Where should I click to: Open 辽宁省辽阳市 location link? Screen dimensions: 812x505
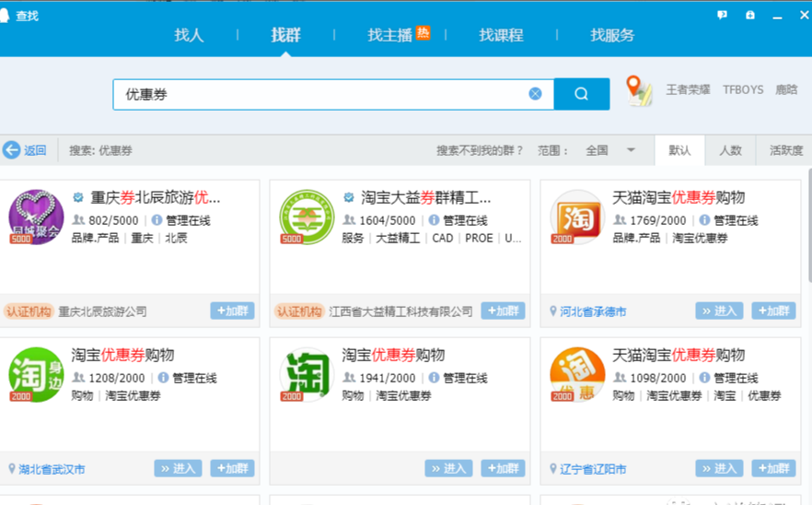[593, 469]
